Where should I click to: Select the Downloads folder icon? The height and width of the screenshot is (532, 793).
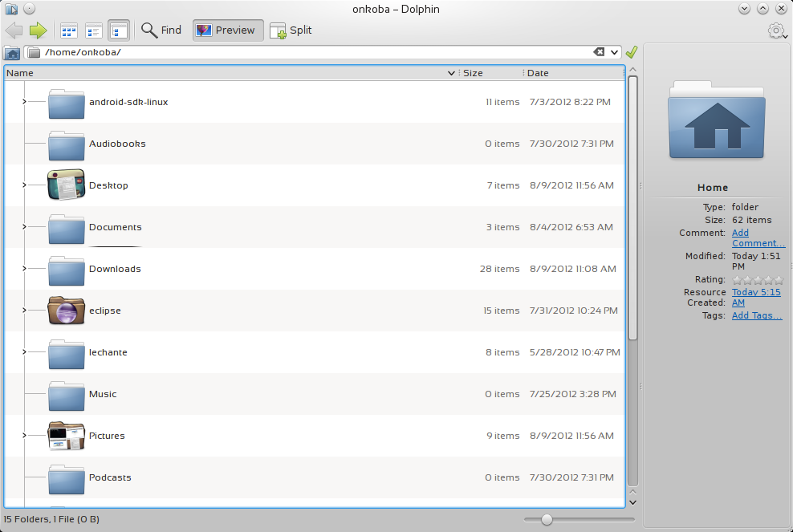[67, 270]
